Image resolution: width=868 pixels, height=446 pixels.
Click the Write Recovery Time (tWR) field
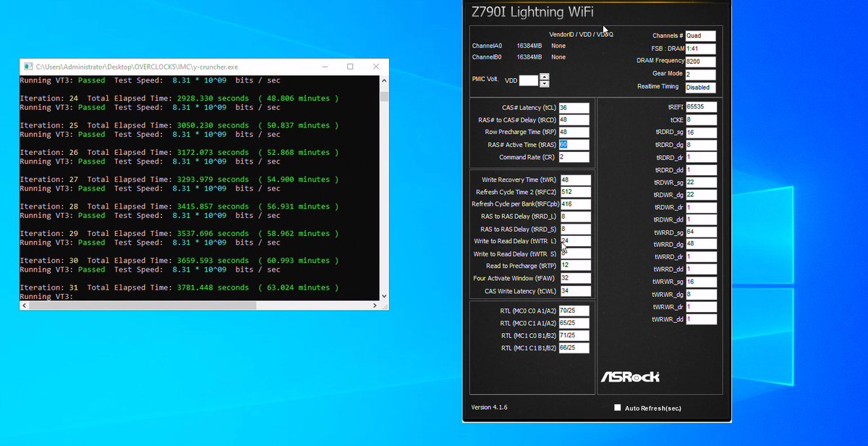click(x=575, y=180)
